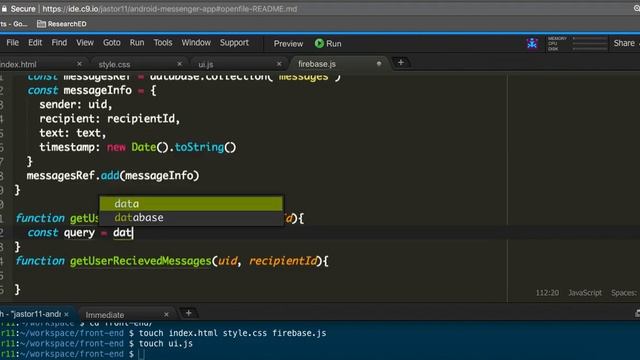This screenshot has width=640, height=360.
Task: Open the File menu
Action: click(12, 43)
